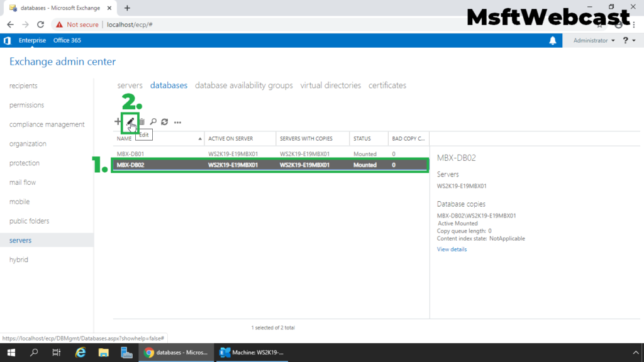Open virtual directories tab
The image size is (644, 362).
331,85
